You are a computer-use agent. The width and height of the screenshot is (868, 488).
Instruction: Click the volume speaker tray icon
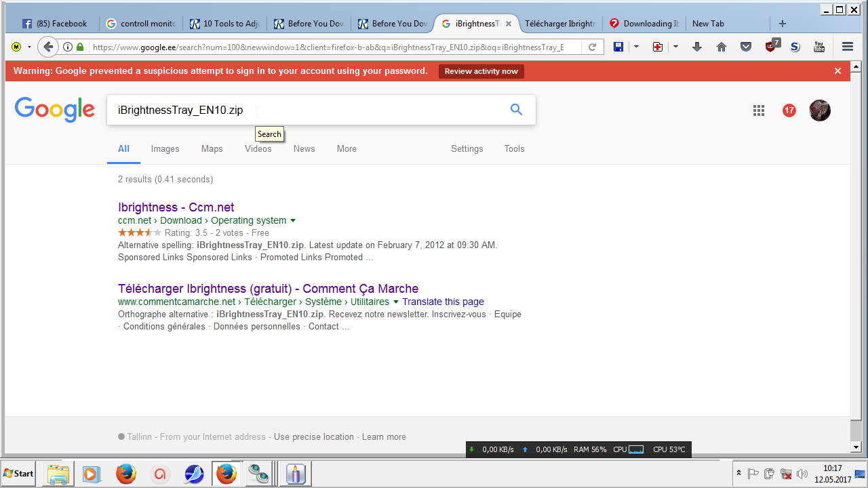pyautogui.click(x=803, y=473)
